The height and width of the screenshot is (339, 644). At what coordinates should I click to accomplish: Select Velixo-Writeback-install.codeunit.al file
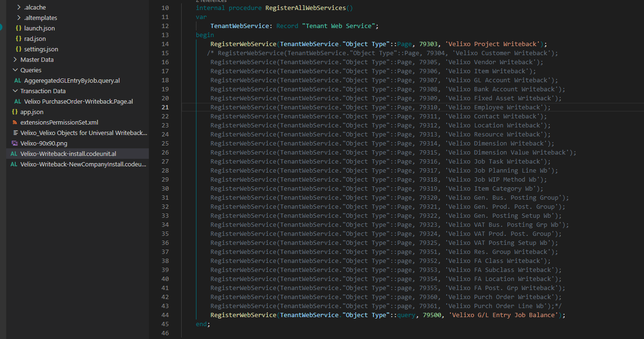(x=68, y=154)
